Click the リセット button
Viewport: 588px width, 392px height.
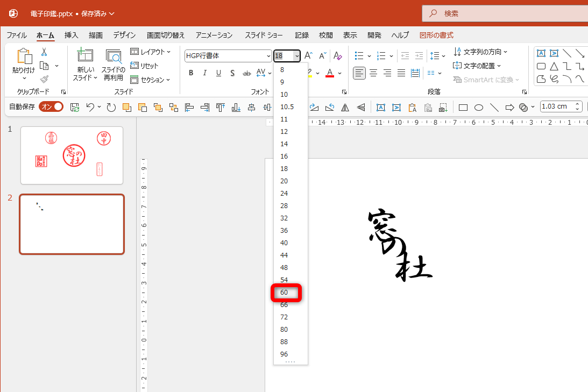pyautogui.click(x=144, y=66)
